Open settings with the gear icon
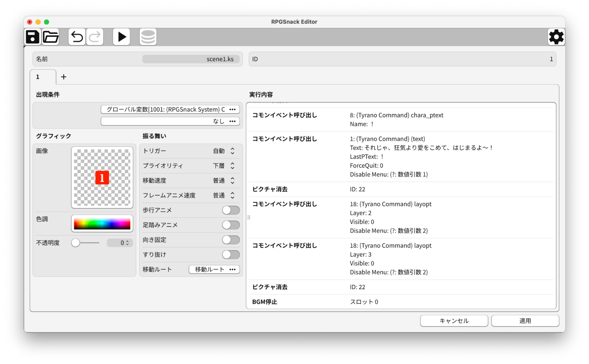Screen dimensions: 589x364 click(556, 37)
